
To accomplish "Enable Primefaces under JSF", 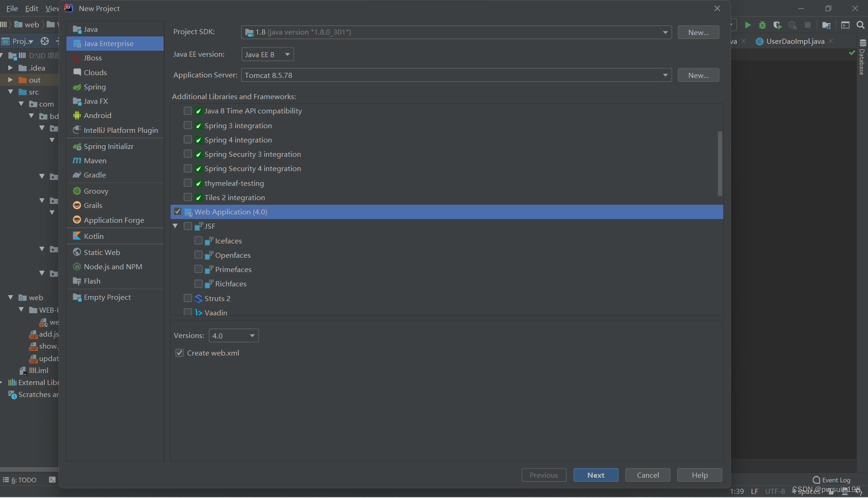I will point(198,269).
